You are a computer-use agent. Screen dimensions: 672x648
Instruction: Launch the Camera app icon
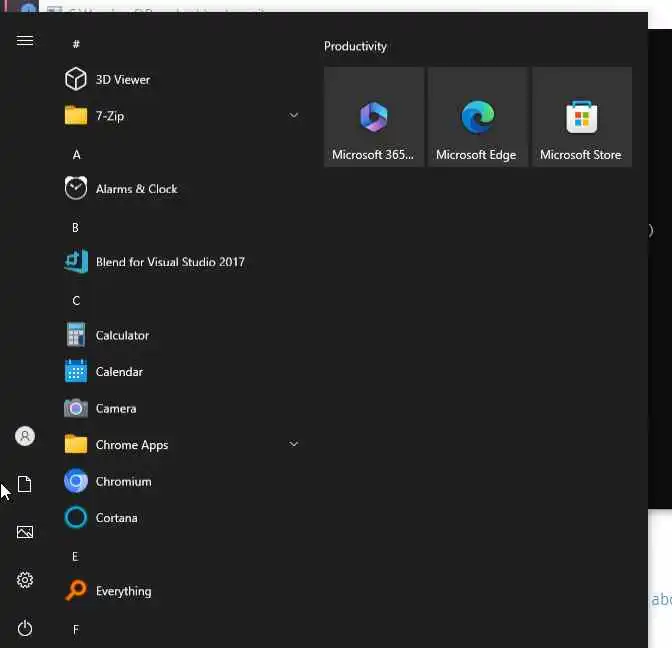coord(76,408)
